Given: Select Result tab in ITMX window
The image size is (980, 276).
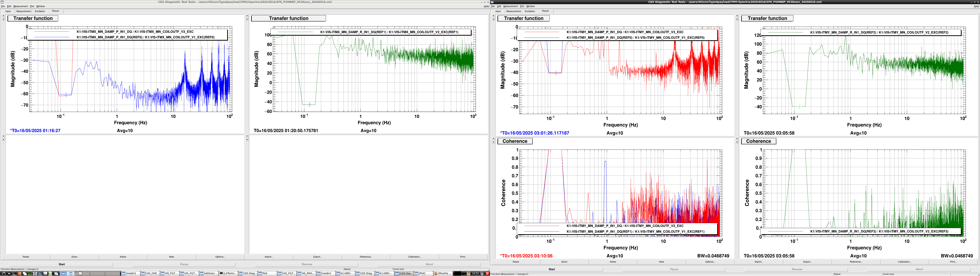Looking at the screenshot, I should 56,11.
